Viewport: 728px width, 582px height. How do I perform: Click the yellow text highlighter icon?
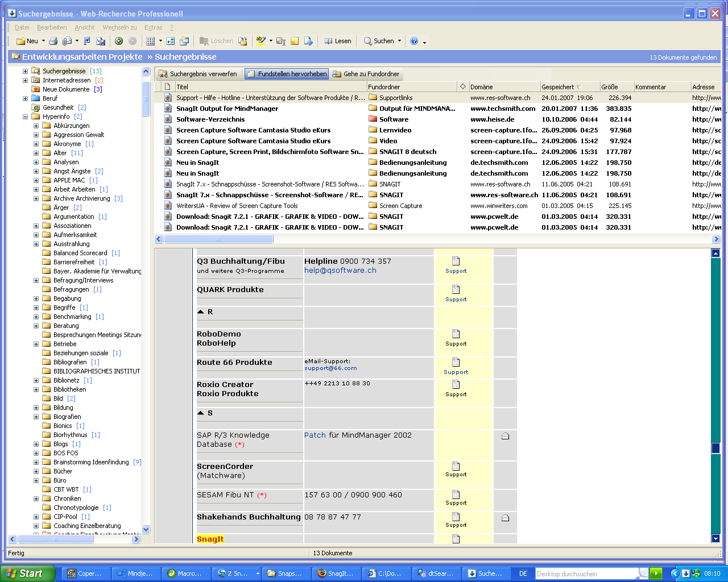point(260,41)
